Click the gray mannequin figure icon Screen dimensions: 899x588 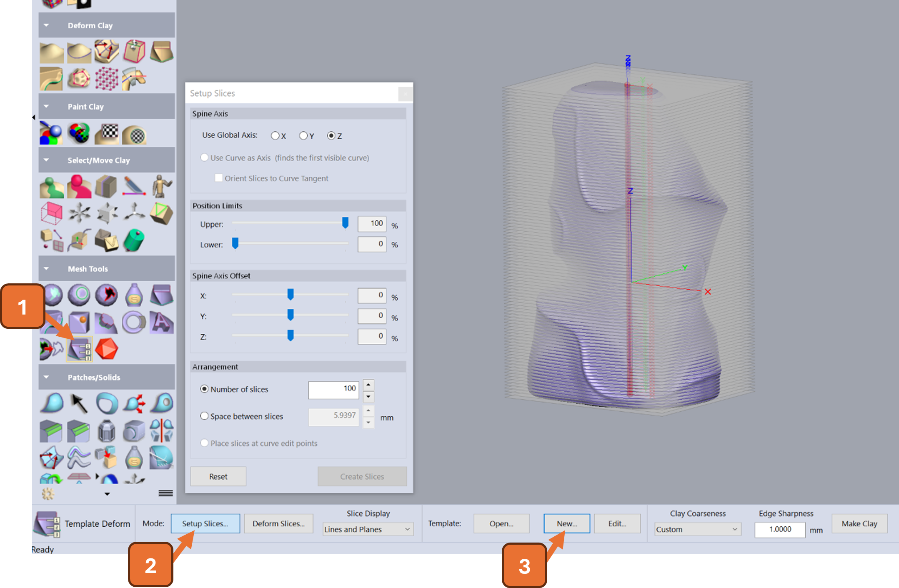[162, 186]
